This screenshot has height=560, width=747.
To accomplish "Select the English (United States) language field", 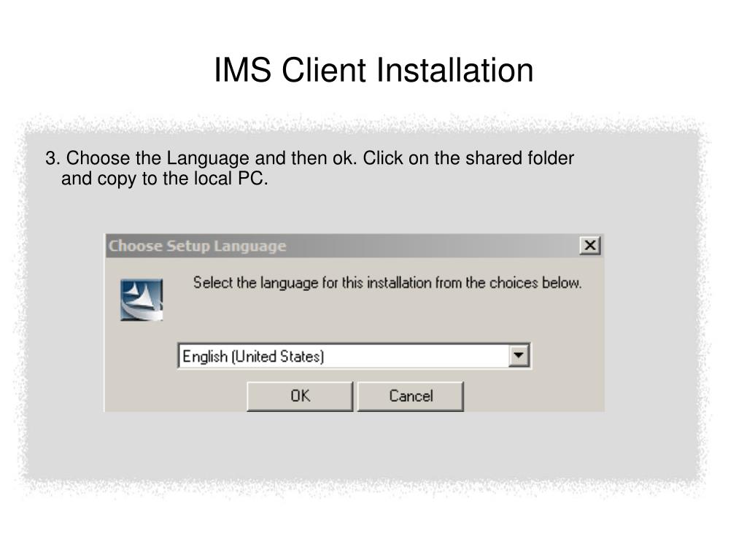I will point(354,356).
